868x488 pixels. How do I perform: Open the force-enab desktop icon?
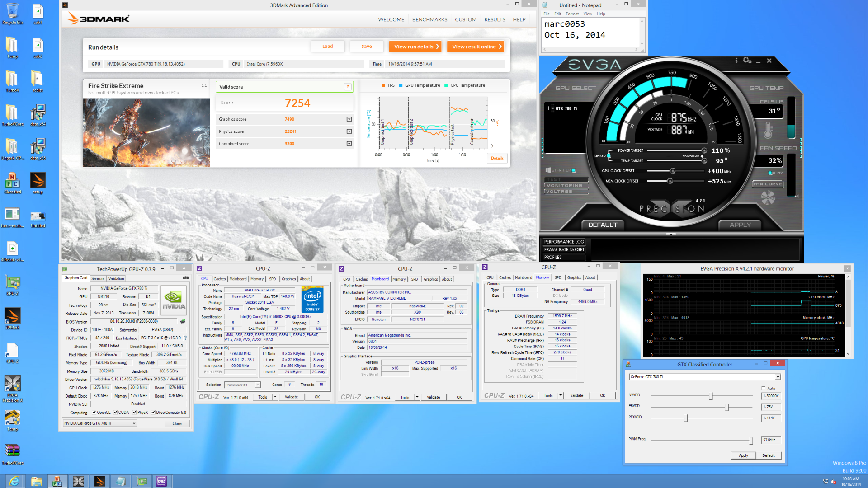click(x=12, y=217)
